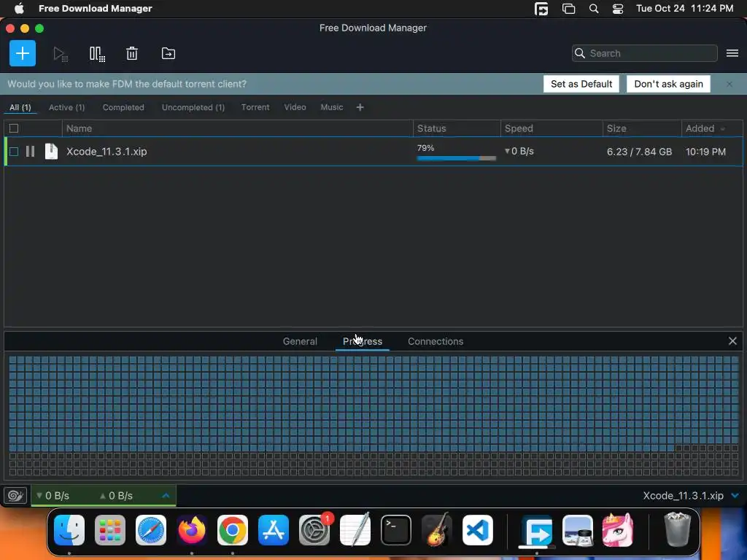Screen dimensions: 747x560
Task: Click the download pieces progress map
Action: click(373, 416)
